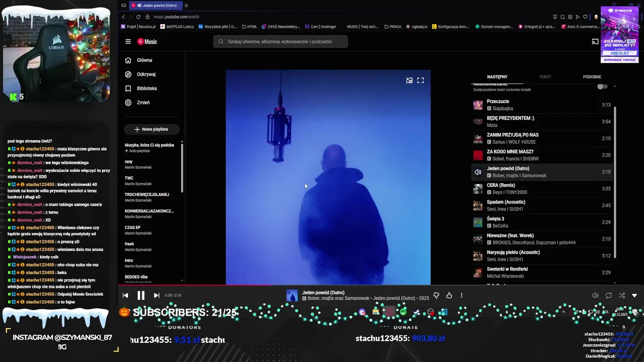
Task: Switch to the TEKST lyrics tab
Action: (545, 77)
